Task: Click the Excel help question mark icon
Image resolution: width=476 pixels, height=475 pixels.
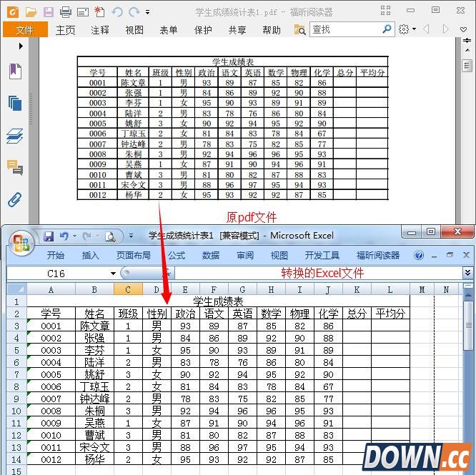Action: pos(419,256)
